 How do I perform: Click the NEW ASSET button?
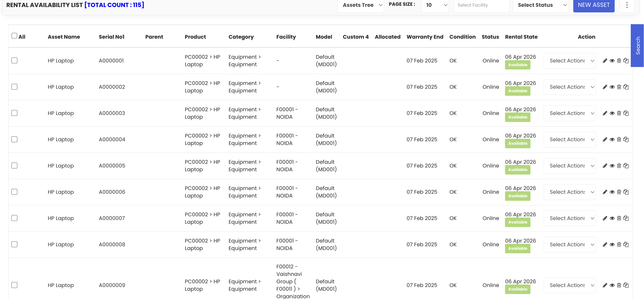pos(594,5)
